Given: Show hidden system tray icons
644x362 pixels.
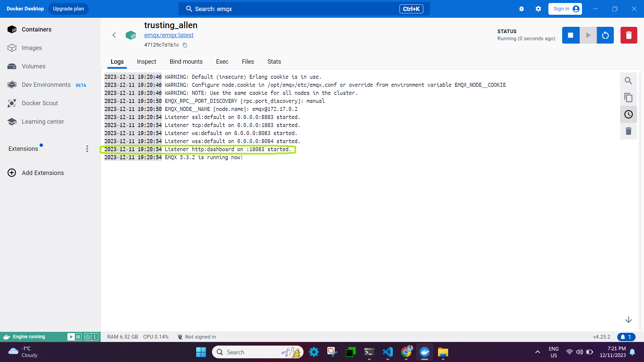Looking at the screenshot, I should pos(538,352).
